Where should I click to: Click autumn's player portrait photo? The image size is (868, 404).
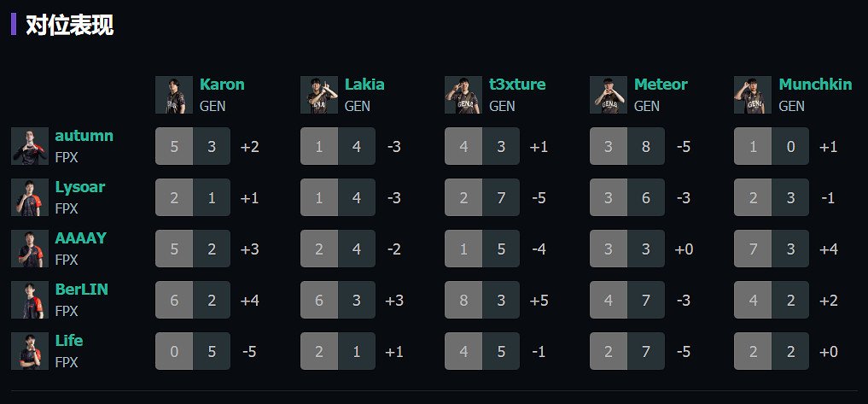(x=30, y=146)
